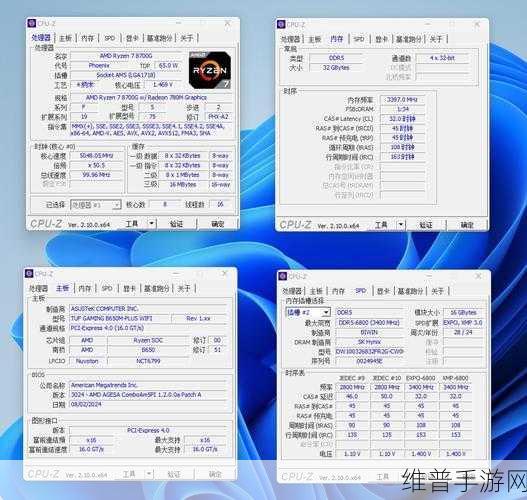Click the TUF GAMING B650M-PLUS WIFI model field
Screen dimensions: 527x500
pyautogui.click(x=119, y=318)
